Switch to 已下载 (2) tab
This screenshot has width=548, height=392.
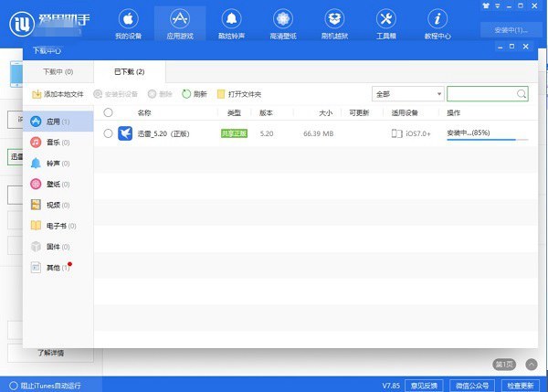130,71
